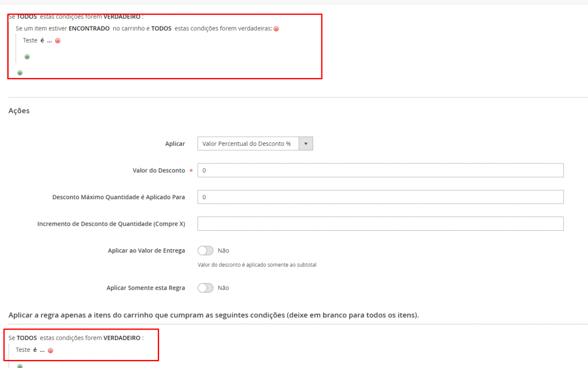Delete the Teste condition in the upper conditions block
This screenshot has width=588, height=368.
[x=57, y=41]
